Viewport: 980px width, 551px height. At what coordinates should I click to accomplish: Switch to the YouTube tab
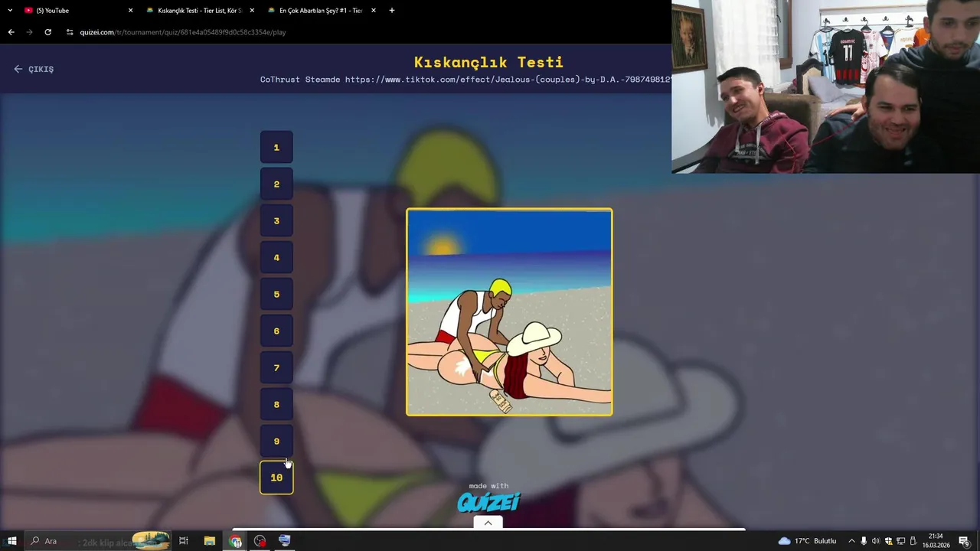click(x=77, y=11)
